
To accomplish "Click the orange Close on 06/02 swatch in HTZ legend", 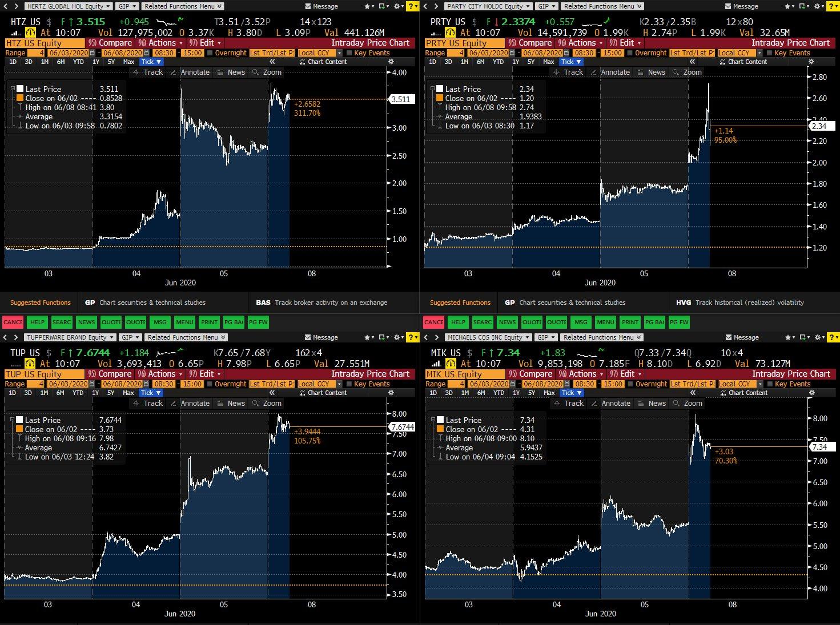I will pos(20,98).
